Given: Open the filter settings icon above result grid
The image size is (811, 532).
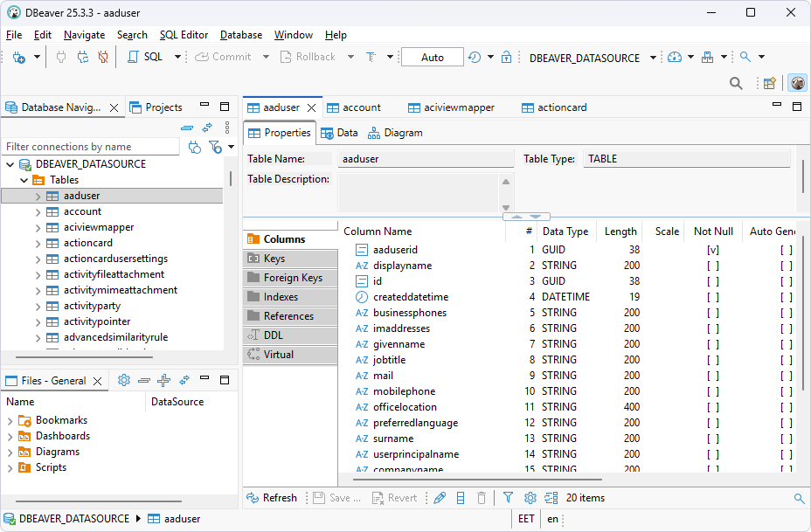Looking at the screenshot, I should pos(508,497).
